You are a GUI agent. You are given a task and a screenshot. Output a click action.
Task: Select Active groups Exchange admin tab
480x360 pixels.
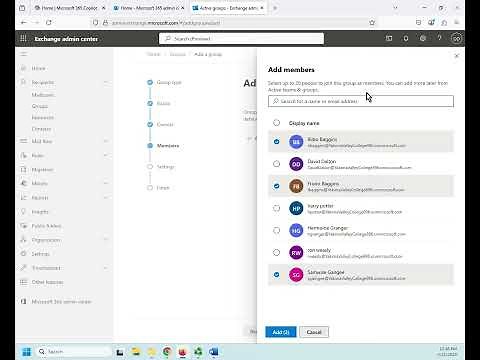tap(228, 8)
